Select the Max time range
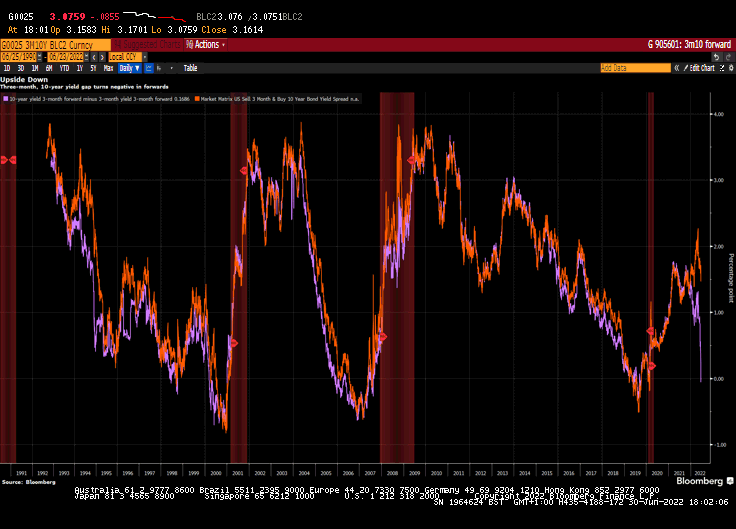Viewport: 736px width, 529px height. pyautogui.click(x=108, y=68)
